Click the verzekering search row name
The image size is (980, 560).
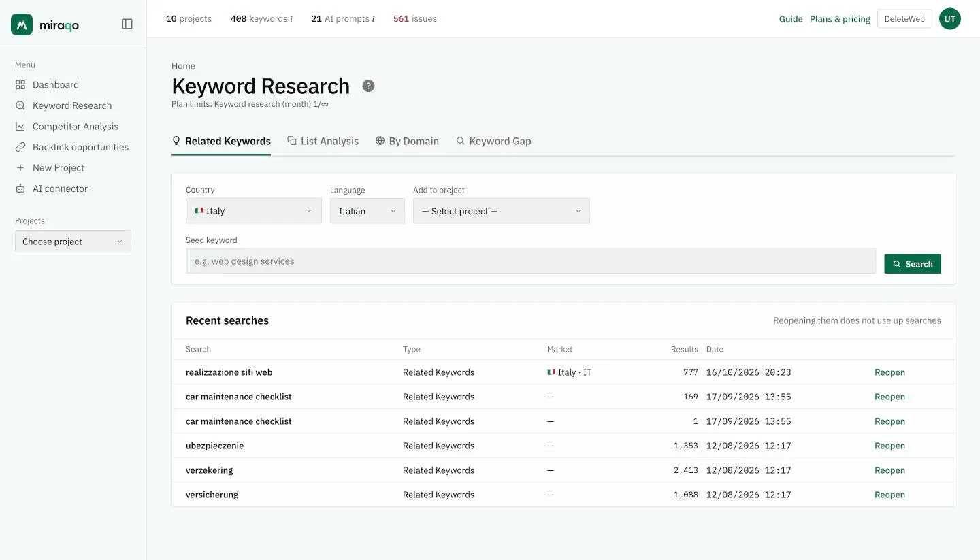[210, 470]
